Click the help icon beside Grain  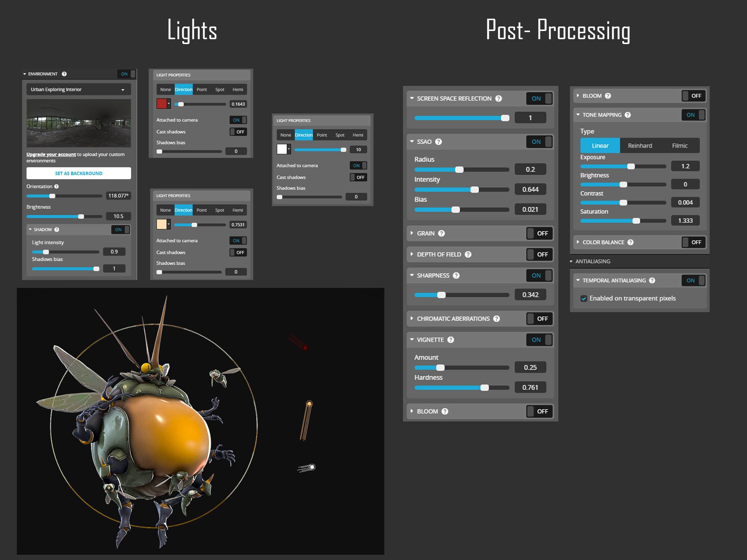click(x=441, y=233)
